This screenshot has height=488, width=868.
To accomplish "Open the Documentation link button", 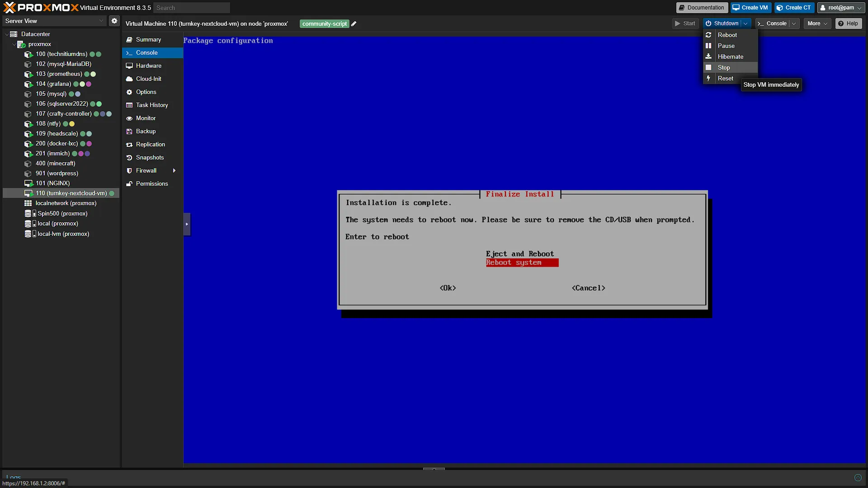I will pyautogui.click(x=701, y=8).
